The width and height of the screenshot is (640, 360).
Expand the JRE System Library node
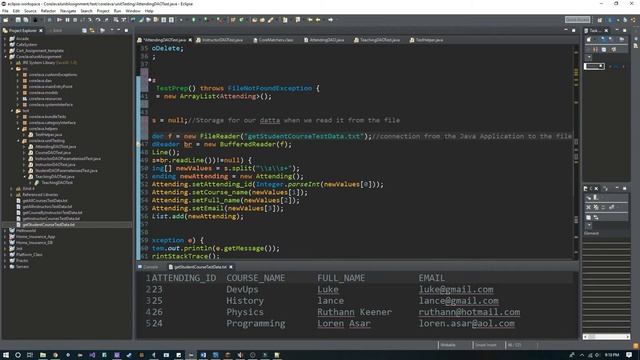click(x=11, y=63)
